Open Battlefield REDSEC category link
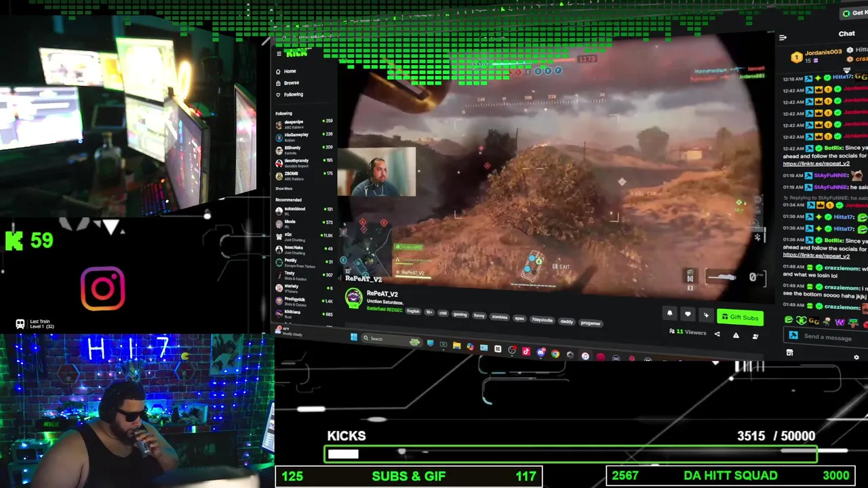Screen dimensions: 868x488 tap(384, 310)
